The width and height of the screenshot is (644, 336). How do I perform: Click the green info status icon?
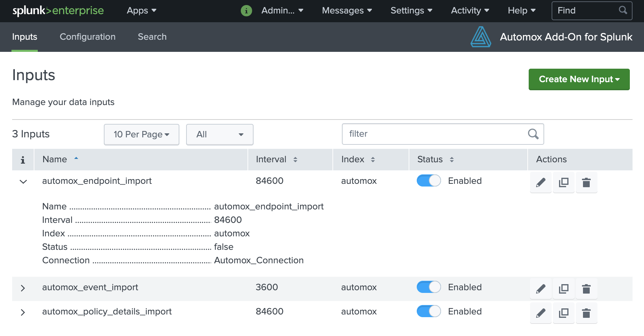click(246, 11)
